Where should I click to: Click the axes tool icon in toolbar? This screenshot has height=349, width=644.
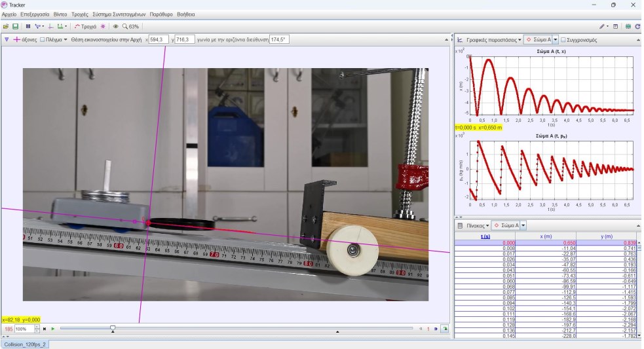pos(50,27)
